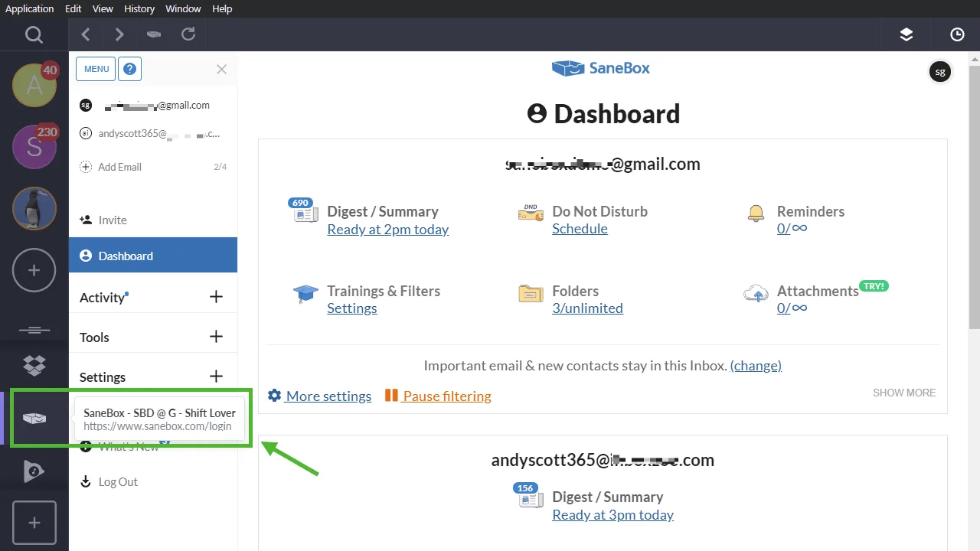Open the Folders 3/unlimited link

point(587,308)
